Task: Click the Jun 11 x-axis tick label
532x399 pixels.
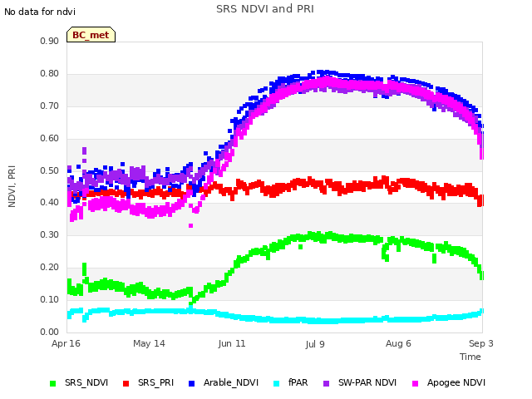Action: (232, 343)
